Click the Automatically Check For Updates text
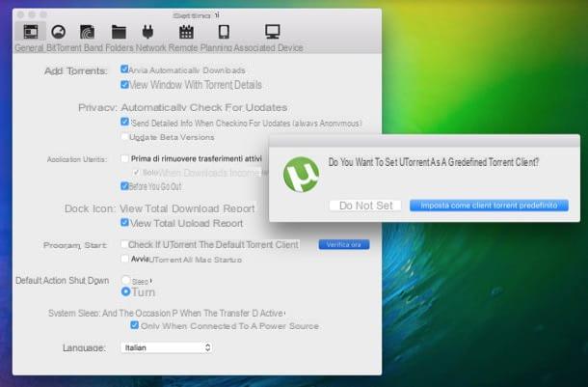The height and width of the screenshot is (387, 588). coord(204,108)
